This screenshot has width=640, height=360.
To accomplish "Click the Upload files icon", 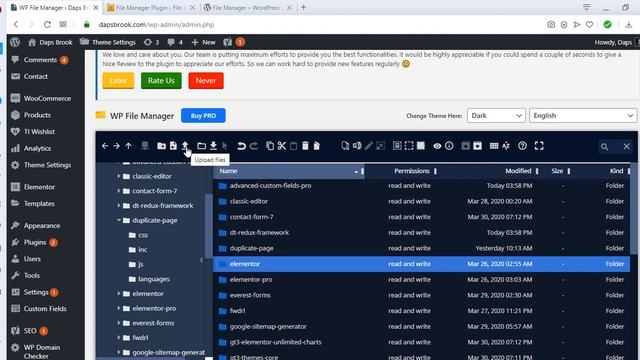I will pyautogui.click(x=185, y=146).
